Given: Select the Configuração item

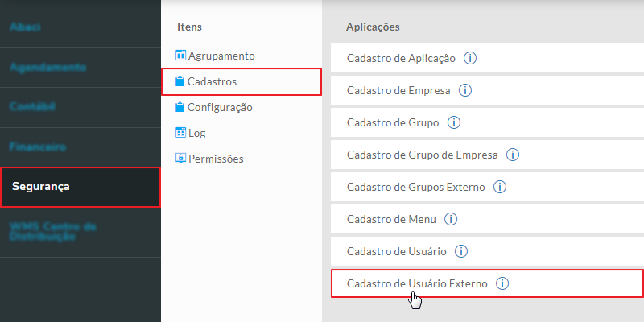Looking at the screenshot, I should click(220, 107).
